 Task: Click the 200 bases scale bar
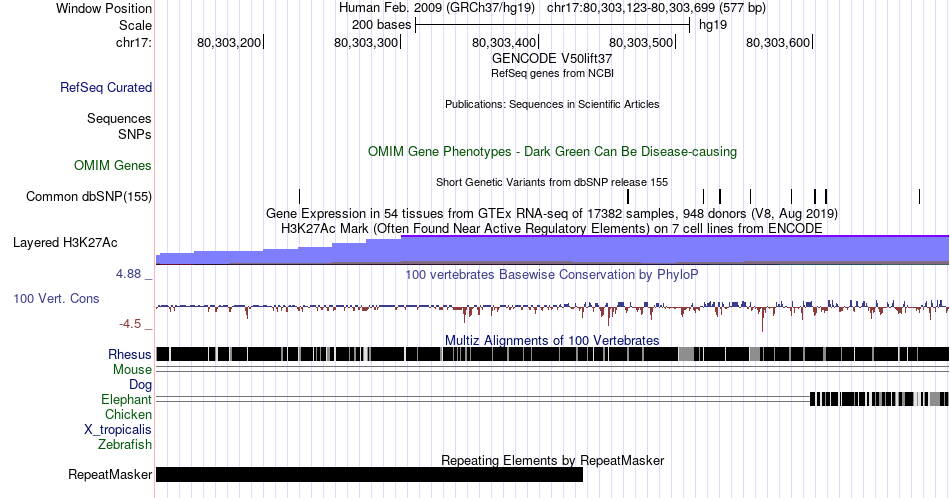coord(553,25)
